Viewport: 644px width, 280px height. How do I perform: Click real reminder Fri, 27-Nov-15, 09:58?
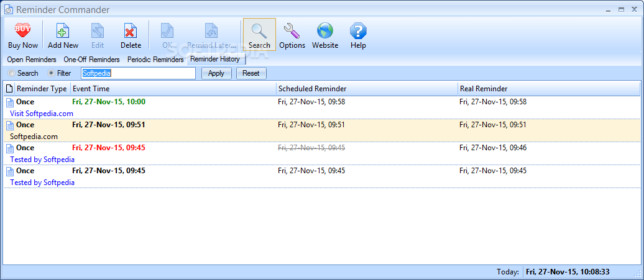pos(493,102)
